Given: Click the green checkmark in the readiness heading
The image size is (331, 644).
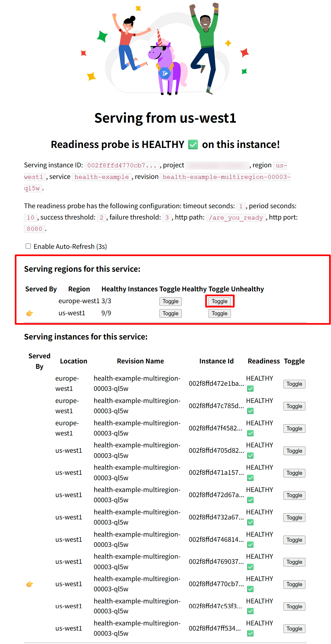Looking at the screenshot, I should click(x=193, y=144).
